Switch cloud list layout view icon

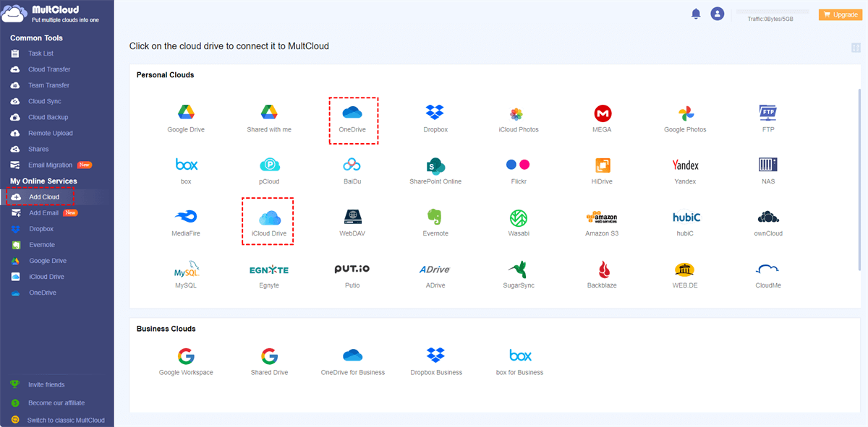tap(856, 48)
